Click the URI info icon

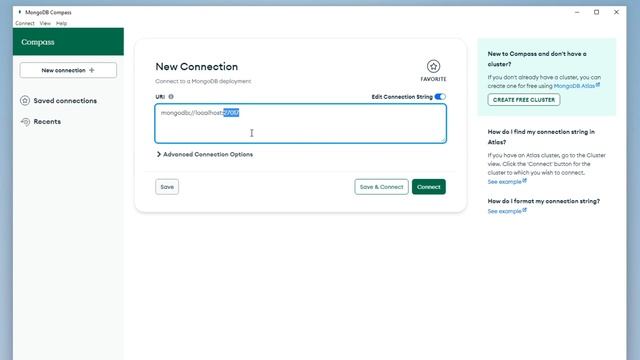pos(171,97)
